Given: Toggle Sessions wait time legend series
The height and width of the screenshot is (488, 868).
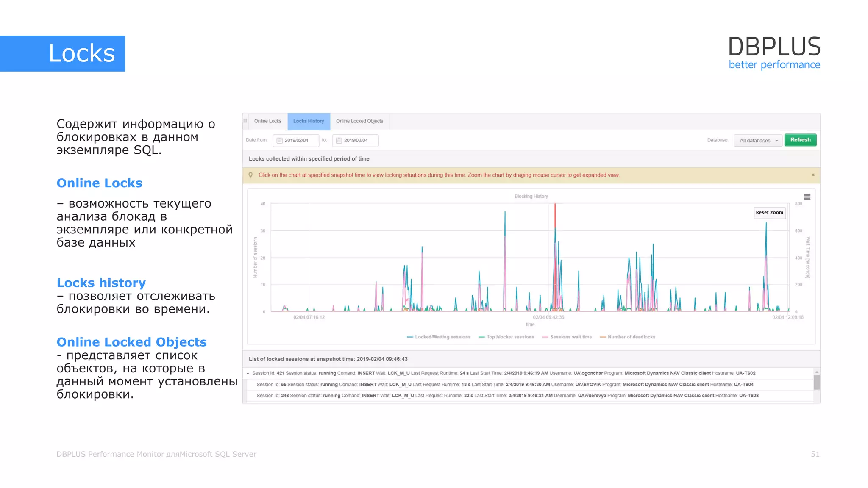Looking at the screenshot, I should [567, 337].
